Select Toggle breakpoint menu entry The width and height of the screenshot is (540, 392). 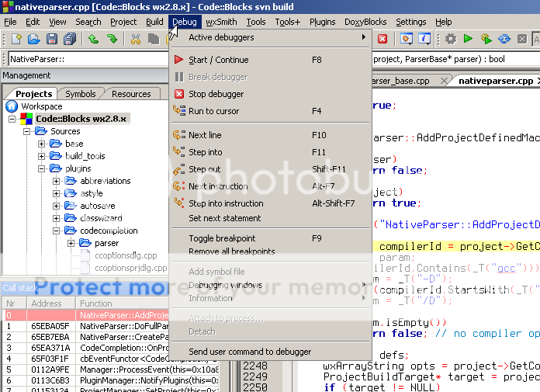click(271, 238)
